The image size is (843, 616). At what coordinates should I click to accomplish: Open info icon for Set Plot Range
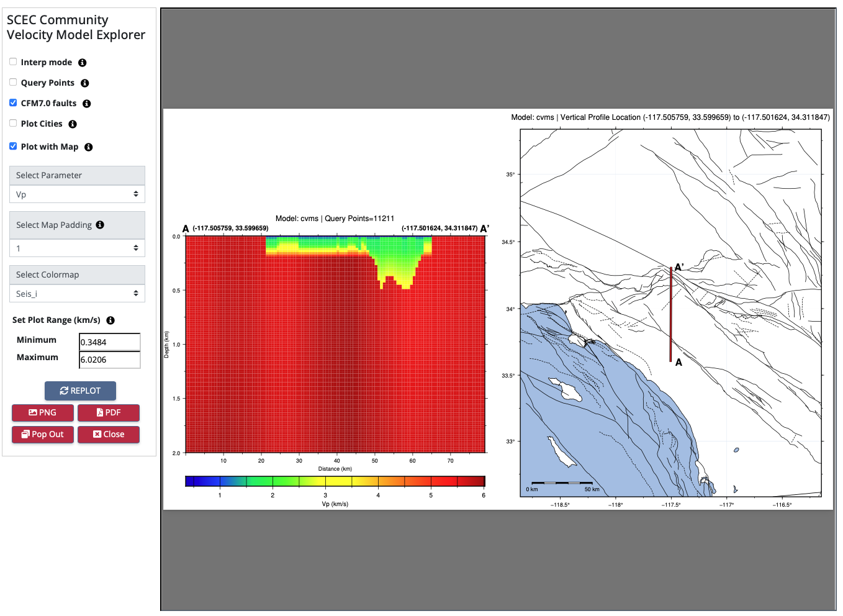[x=110, y=320]
